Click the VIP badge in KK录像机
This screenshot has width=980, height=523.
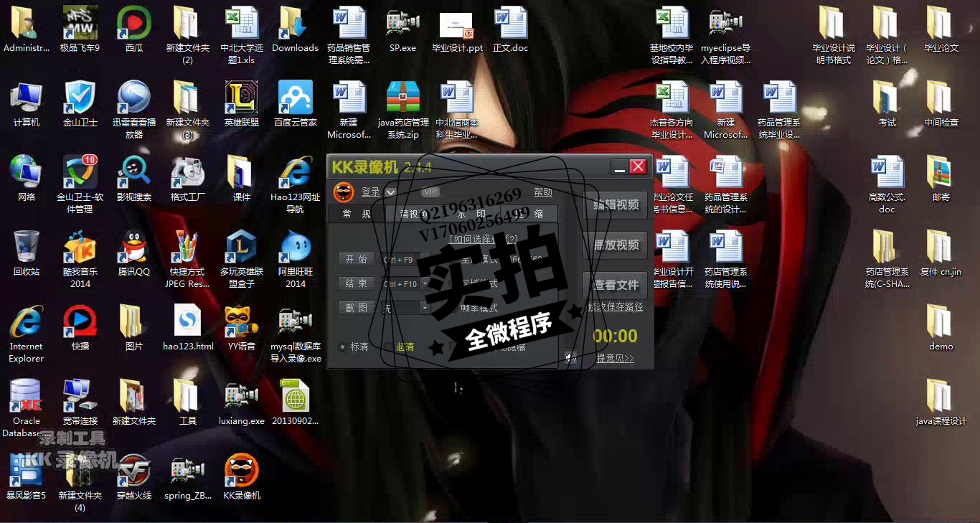[x=430, y=192]
